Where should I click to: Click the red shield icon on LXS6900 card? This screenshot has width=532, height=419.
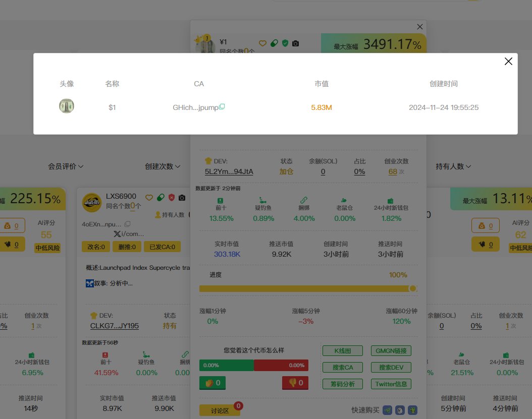click(x=172, y=197)
